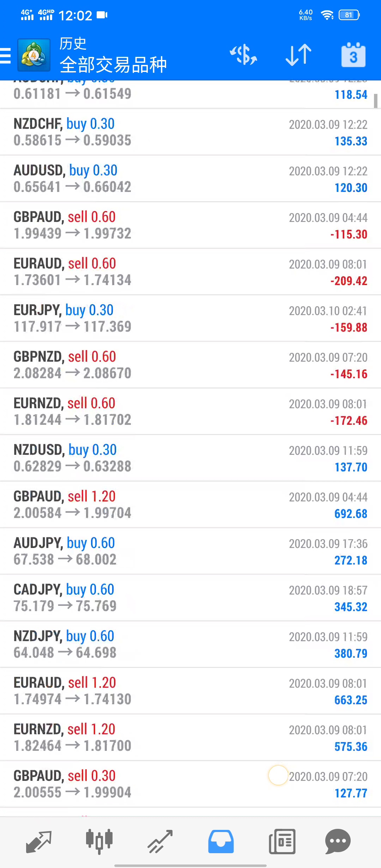Click the all symbols title text
The image size is (381, 868).
[113, 65]
